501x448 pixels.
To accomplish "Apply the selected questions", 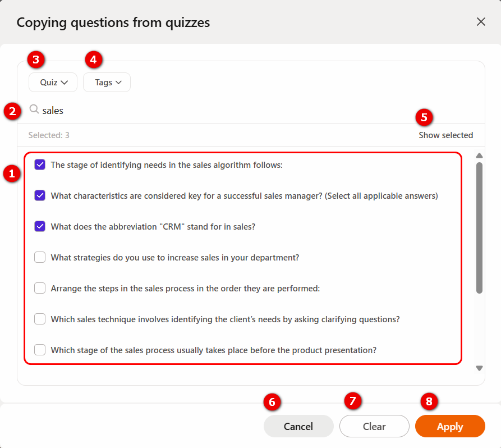I will (x=450, y=426).
